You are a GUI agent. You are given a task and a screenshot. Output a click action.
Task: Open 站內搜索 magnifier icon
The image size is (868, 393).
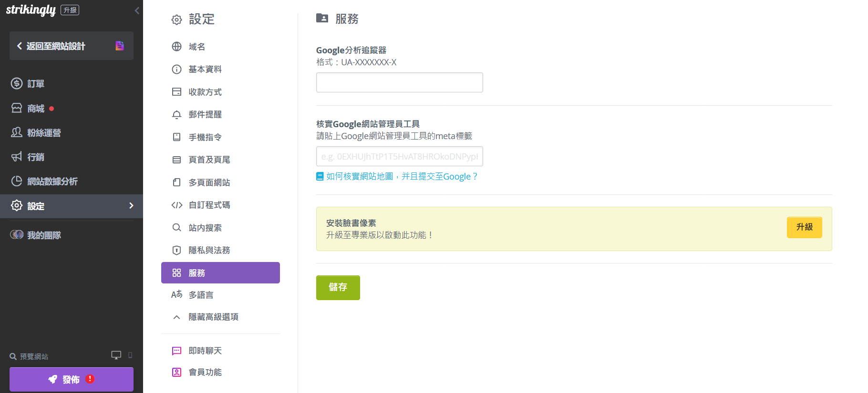coord(177,228)
